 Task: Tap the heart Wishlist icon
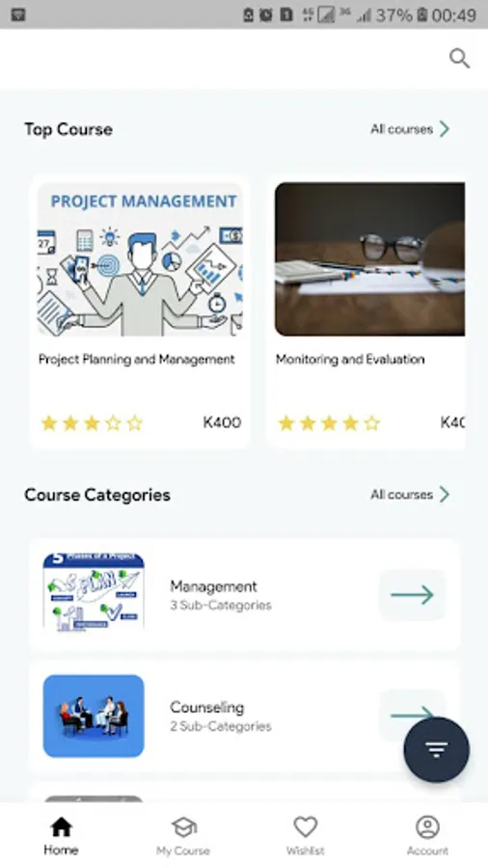point(306,827)
